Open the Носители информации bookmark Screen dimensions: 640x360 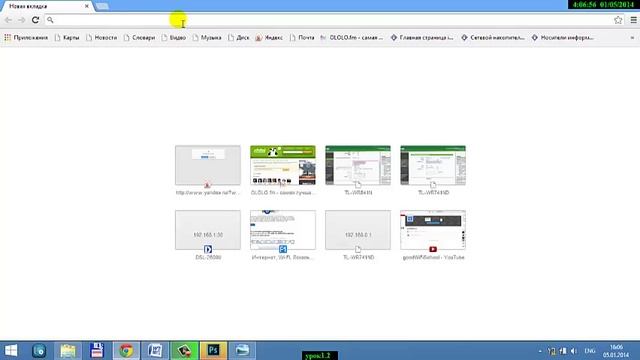[x=563, y=38]
